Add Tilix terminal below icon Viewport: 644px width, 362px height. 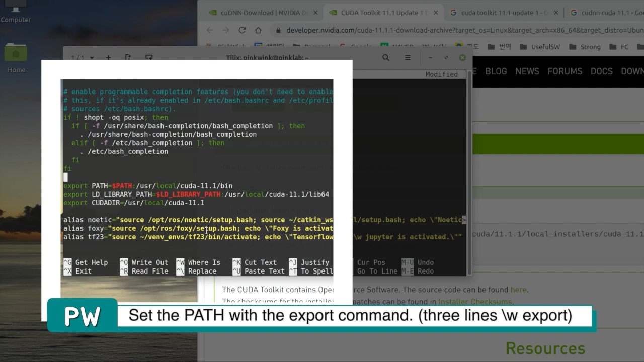click(149, 58)
